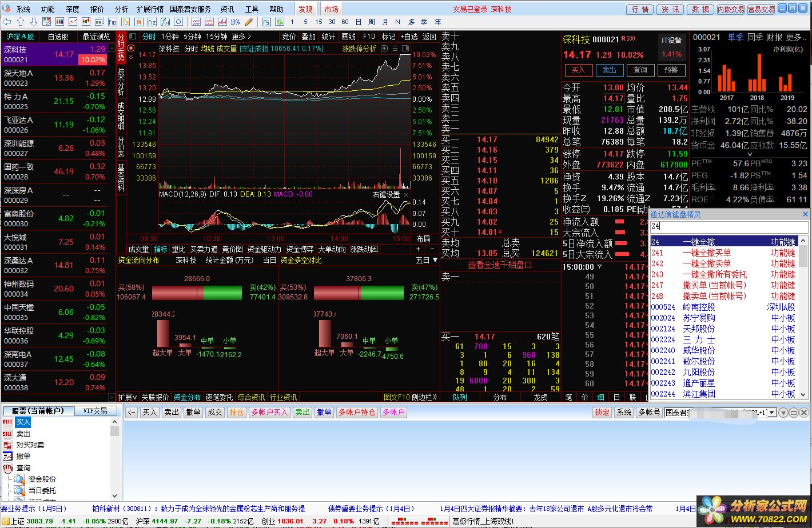The height and width of the screenshot is (528, 812).
Task: Open the candlestick chart toolbar icon
Action: click(86, 22)
